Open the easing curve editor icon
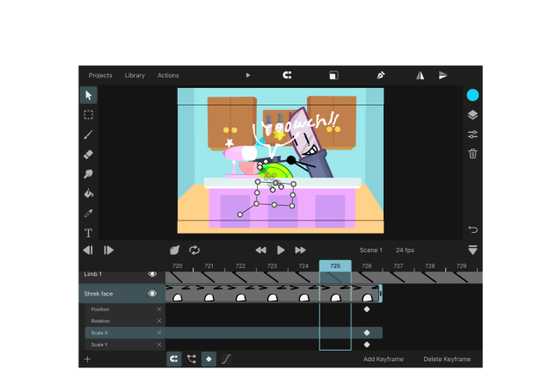 [x=226, y=359]
